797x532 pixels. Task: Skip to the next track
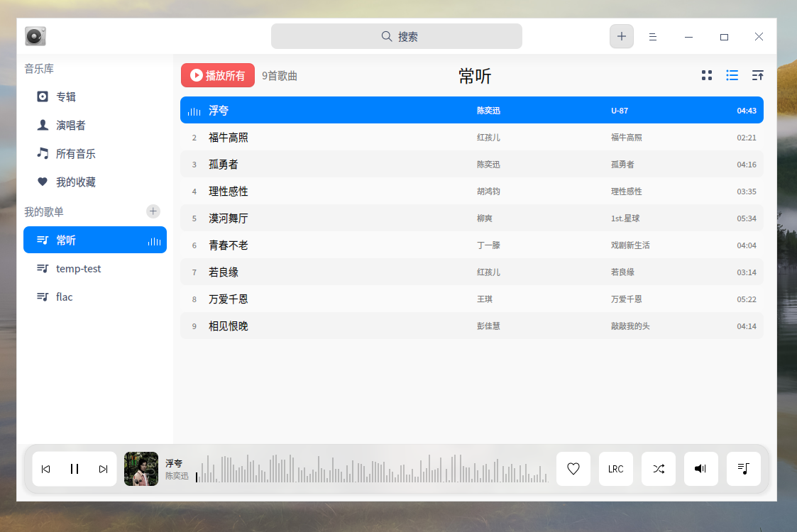(x=103, y=469)
